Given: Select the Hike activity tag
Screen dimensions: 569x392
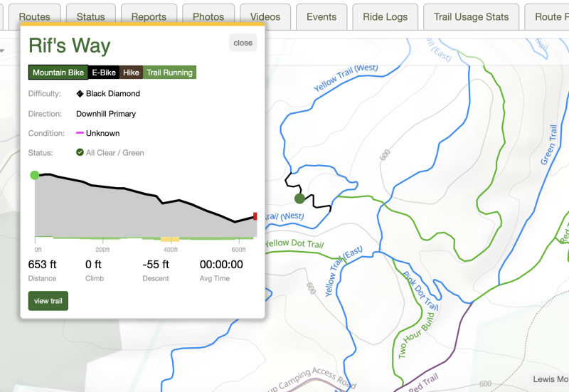Looking at the screenshot, I should point(131,73).
